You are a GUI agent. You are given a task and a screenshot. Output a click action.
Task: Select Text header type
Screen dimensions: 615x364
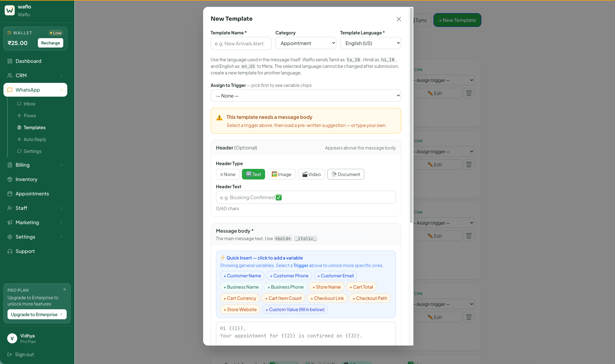click(x=254, y=174)
